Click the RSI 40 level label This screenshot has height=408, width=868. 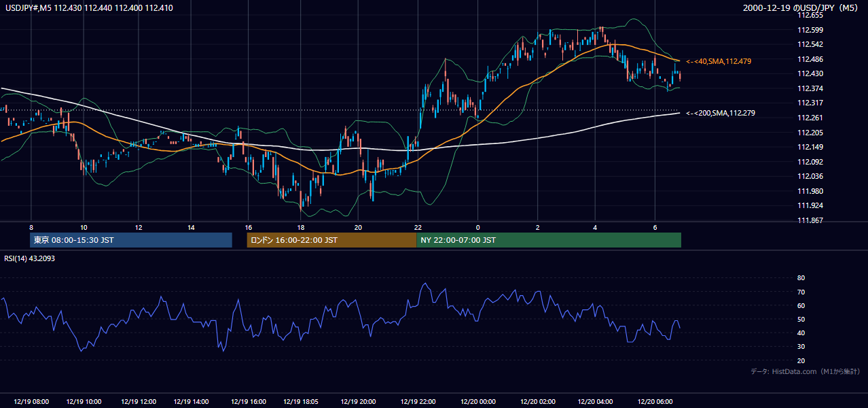pos(801,333)
